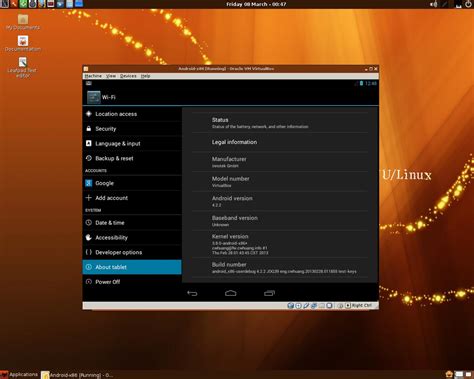Click the Power Off icon
This screenshot has width=474, height=379.
point(89,282)
